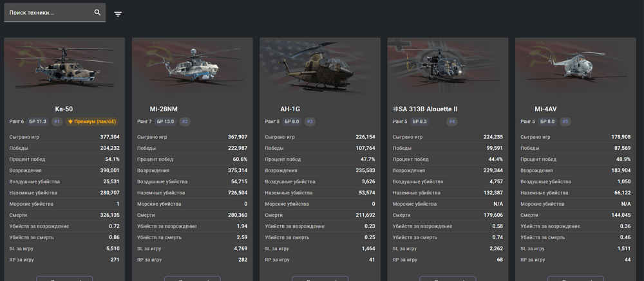Viewport: 644px width, 281px height.
Task: Click the 'БР 13.0' badge on Mi-28NM
Action: (166, 122)
